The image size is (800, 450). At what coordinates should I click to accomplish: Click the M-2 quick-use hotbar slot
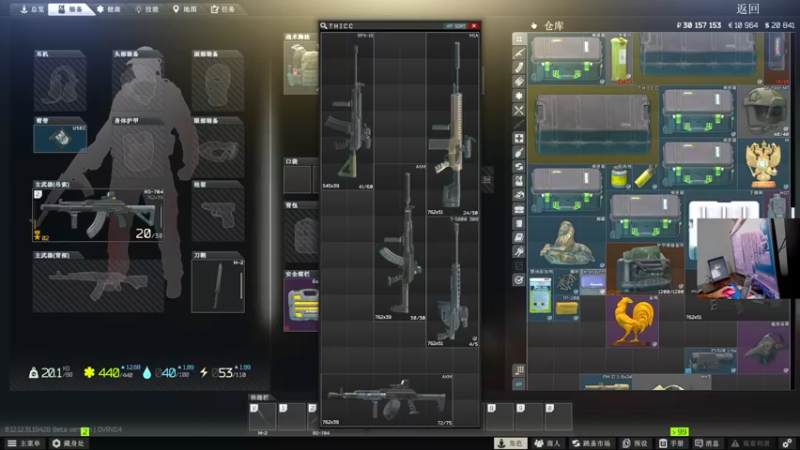click(262, 417)
